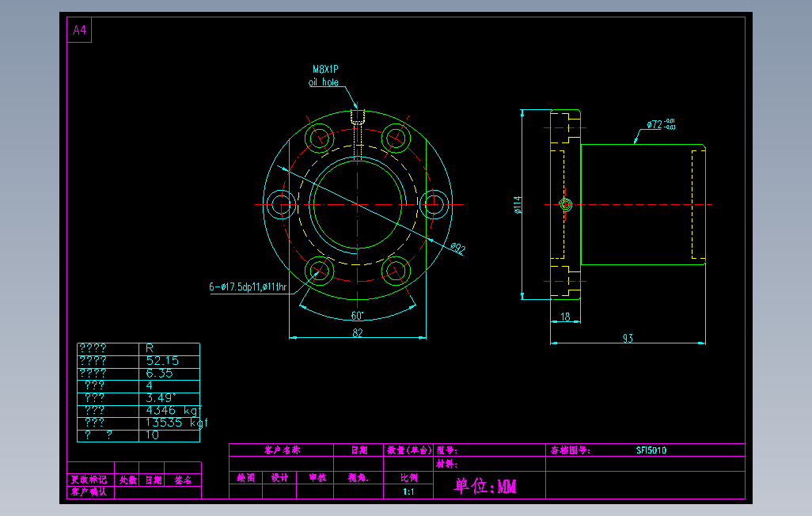The width and height of the screenshot is (812, 516).
Task: Select the 1:1 scale value
Action: click(x=408, y=491)
